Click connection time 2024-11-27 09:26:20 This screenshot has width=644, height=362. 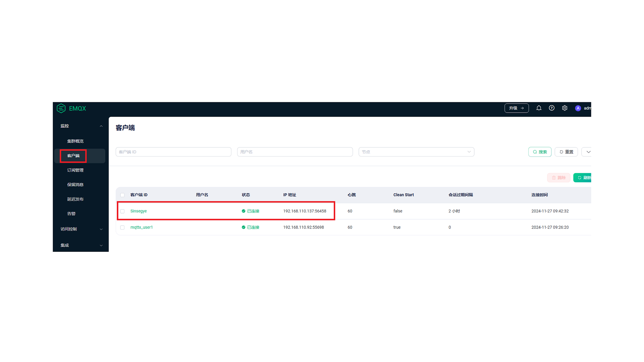pyautogui.click(x=550, y=227)
